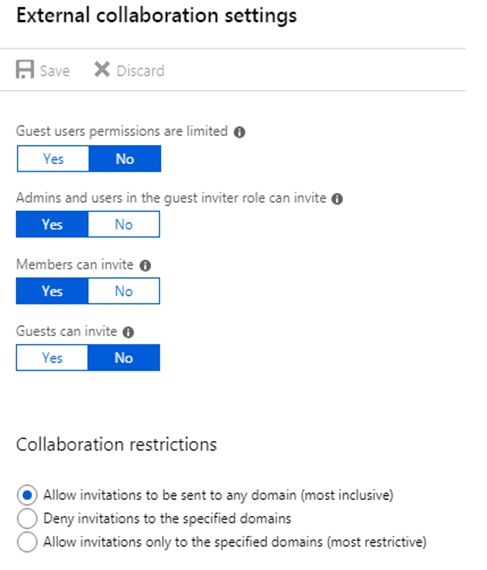
Task: Set Guest users permissions limited to No
Action: [x=125, y=159]
